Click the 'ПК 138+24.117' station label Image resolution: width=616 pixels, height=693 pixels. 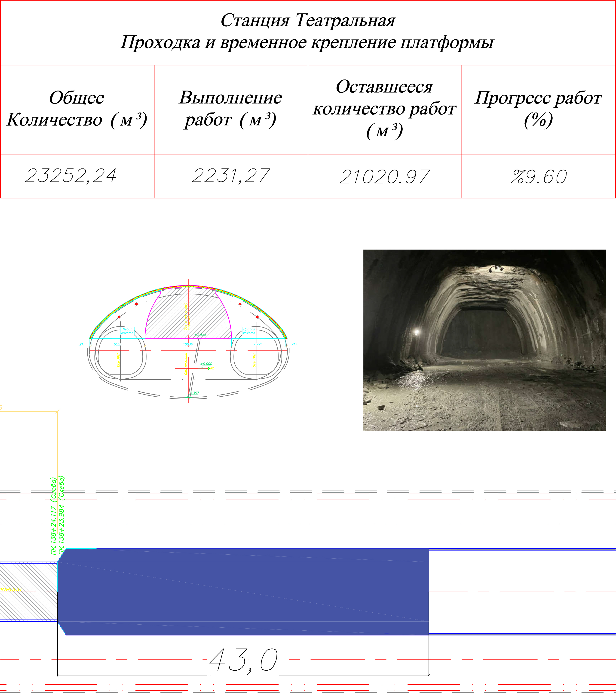point(53,530)
